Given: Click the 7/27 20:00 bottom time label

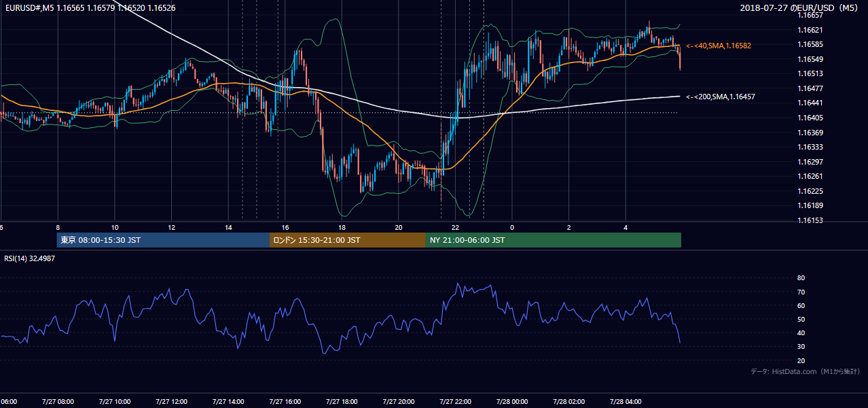Looking at the screenshot, I should [x=399, y=401].
